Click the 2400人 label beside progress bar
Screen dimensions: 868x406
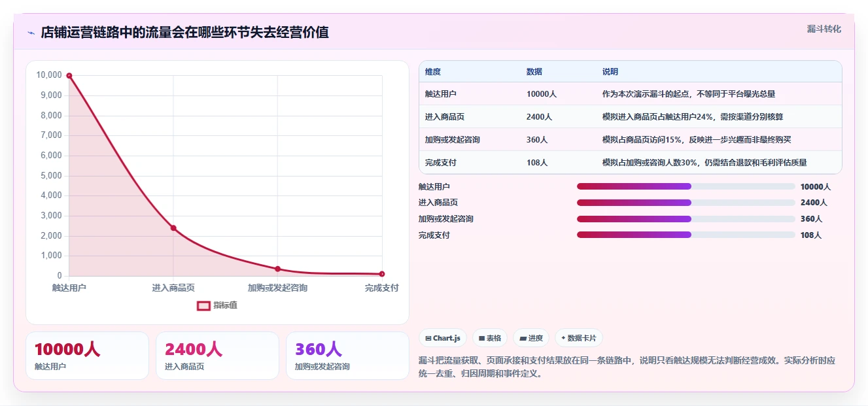click(x=814, y=203)
